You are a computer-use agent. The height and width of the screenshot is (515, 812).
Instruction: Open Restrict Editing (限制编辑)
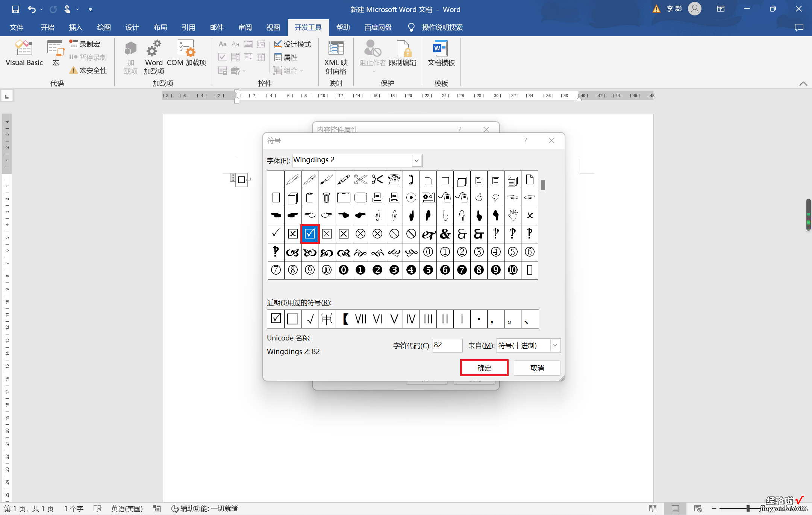(403, 53)
